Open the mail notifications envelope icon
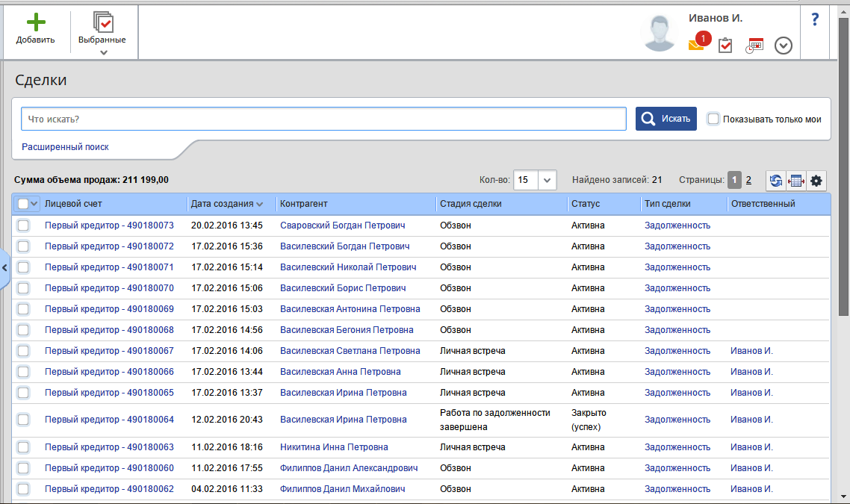Image resolution: width=850 pixels, height=504 pixels. coord(696,46)
